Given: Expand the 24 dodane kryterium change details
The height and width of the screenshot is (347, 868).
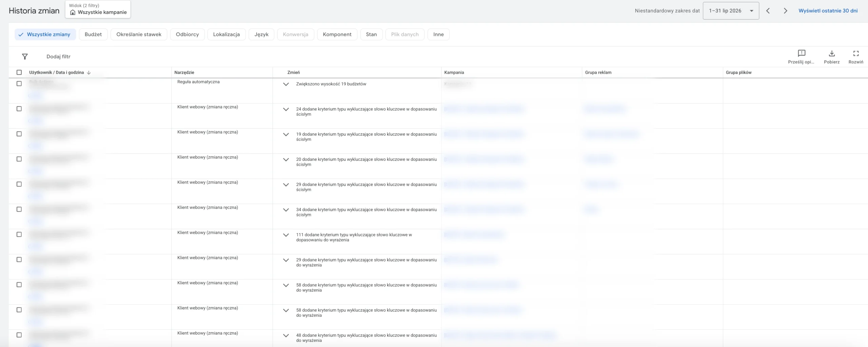Looking at the screenshot, I should (x=286, y=109).
